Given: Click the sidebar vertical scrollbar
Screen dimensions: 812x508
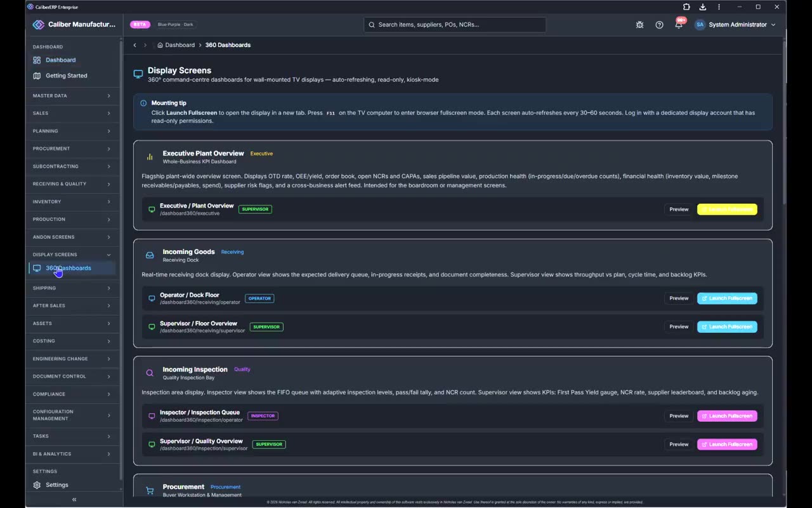Looking at the screenshot, I should 121,260.
